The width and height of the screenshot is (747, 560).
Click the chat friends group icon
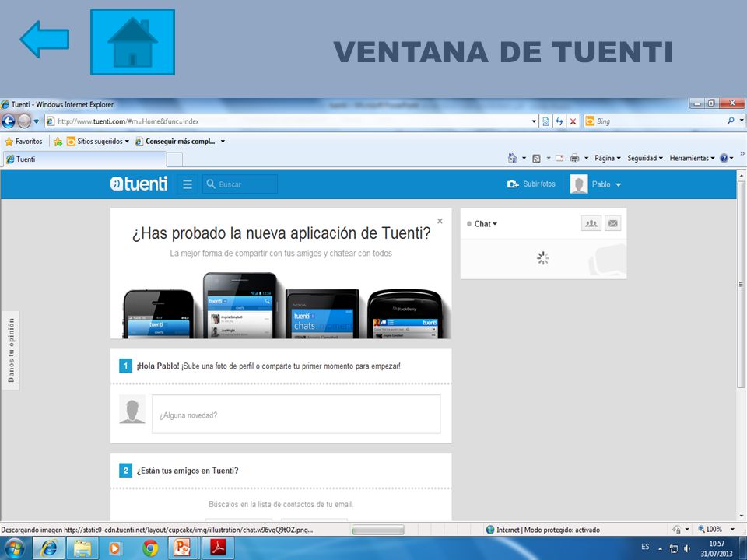[x=591, y=223]
